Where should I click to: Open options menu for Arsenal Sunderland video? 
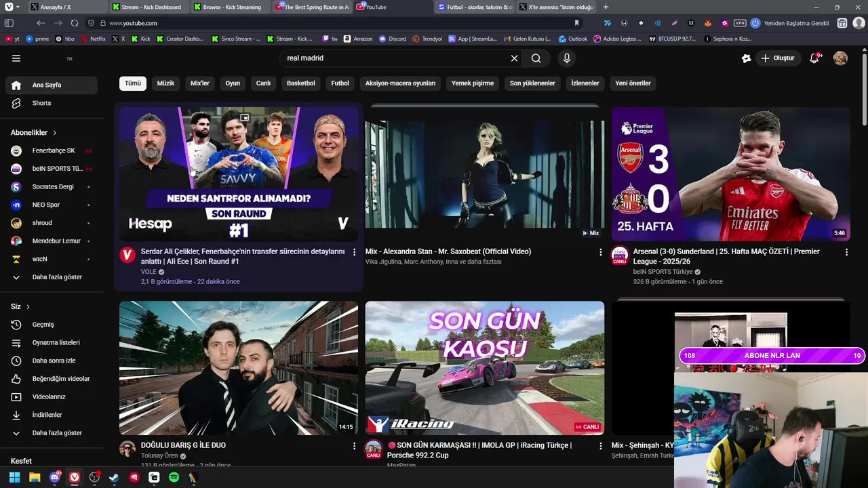click(x=846, y=252)
